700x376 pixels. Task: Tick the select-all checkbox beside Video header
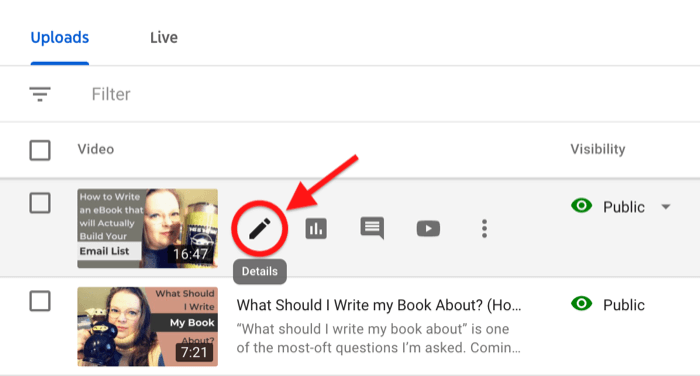tap(40, 150)
